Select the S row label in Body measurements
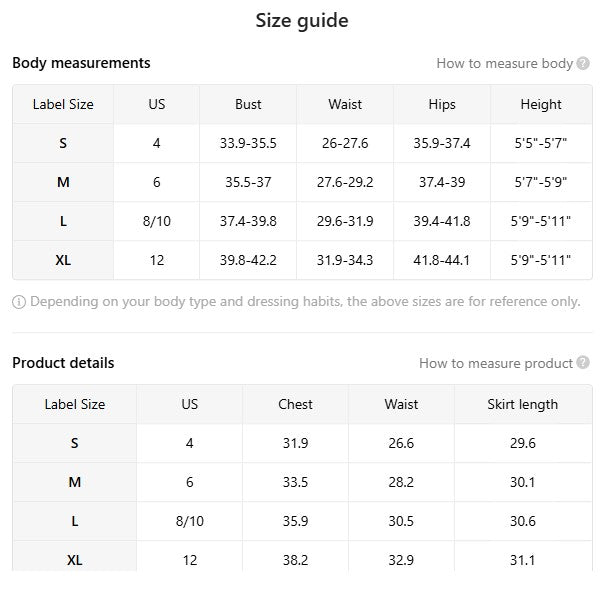The height and width of the screenshot is (592, 605). click(x=63, y=143)
